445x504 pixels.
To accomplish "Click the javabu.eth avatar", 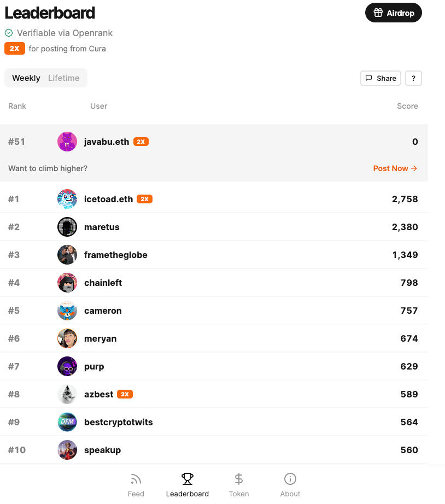I will click(x=67, y=142).
